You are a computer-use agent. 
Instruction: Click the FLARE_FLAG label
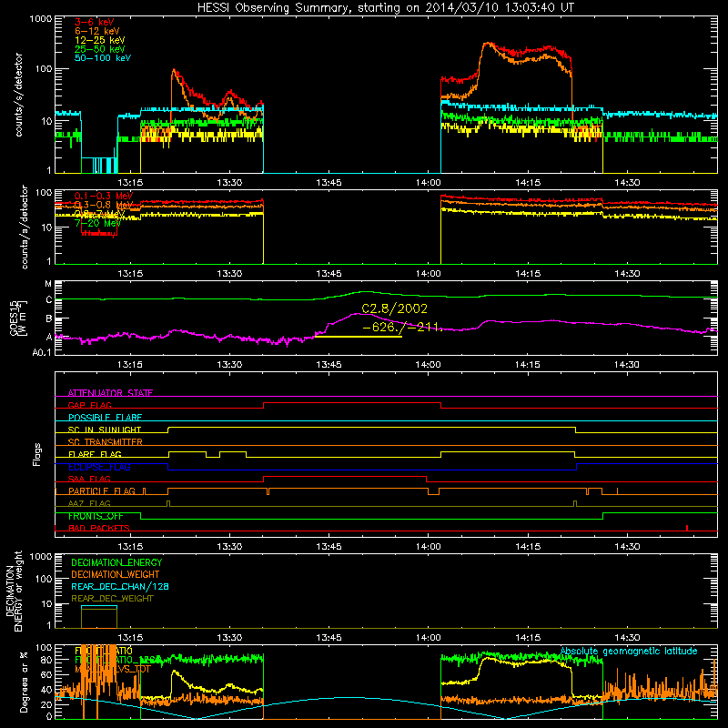pyautogui.click(x=95, y=454)
